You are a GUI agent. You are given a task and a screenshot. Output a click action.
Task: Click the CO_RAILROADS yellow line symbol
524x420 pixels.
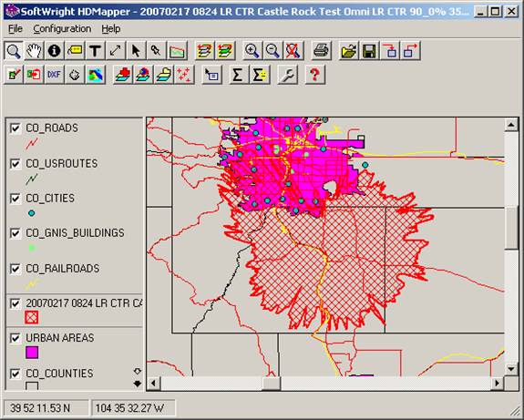[32, 284]
